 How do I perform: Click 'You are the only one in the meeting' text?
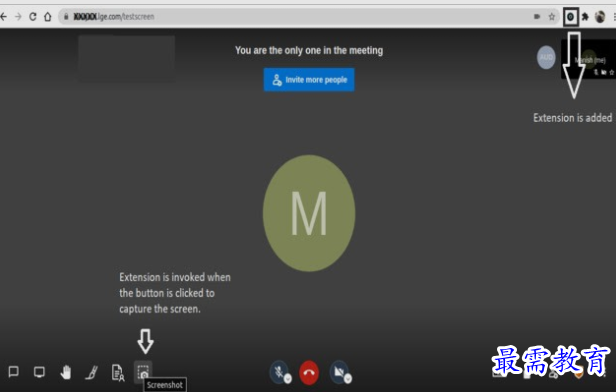pyautogui.click(x=309, y=50)
